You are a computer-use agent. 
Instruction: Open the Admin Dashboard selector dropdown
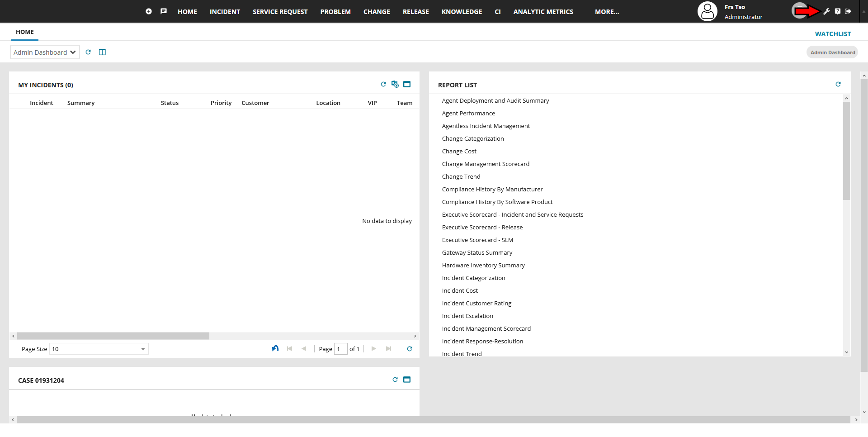coord(44,52)
